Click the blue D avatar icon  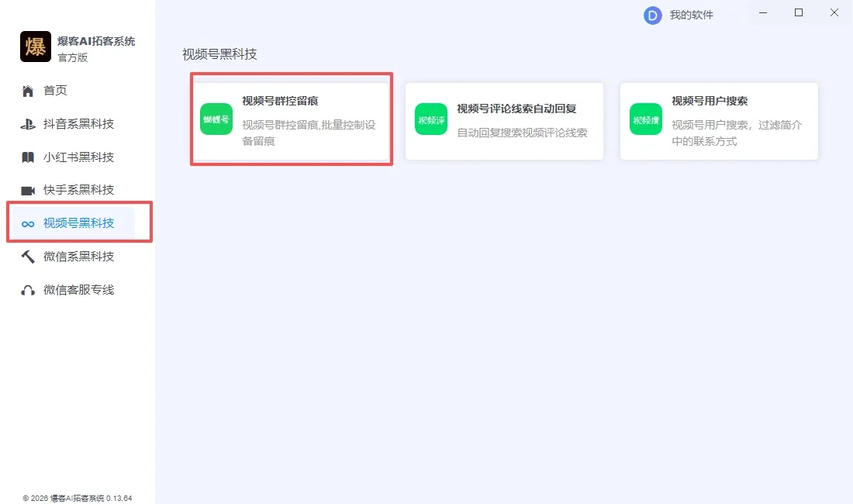click(652, 16)
